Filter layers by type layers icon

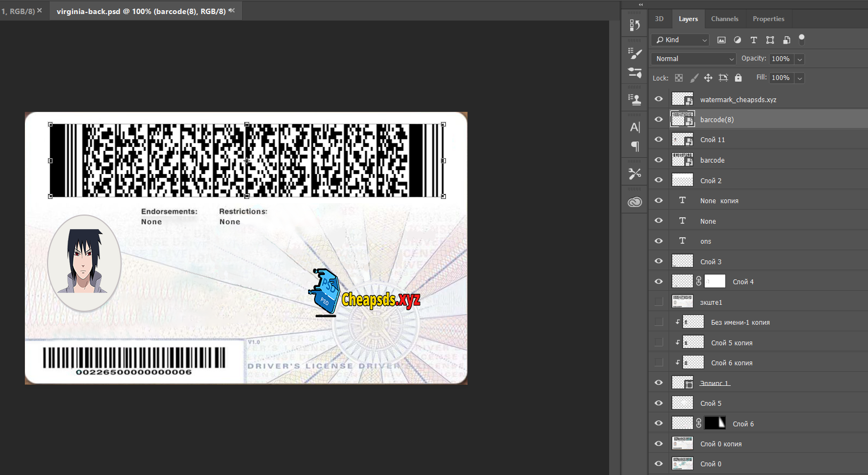[x=753, y=40]
